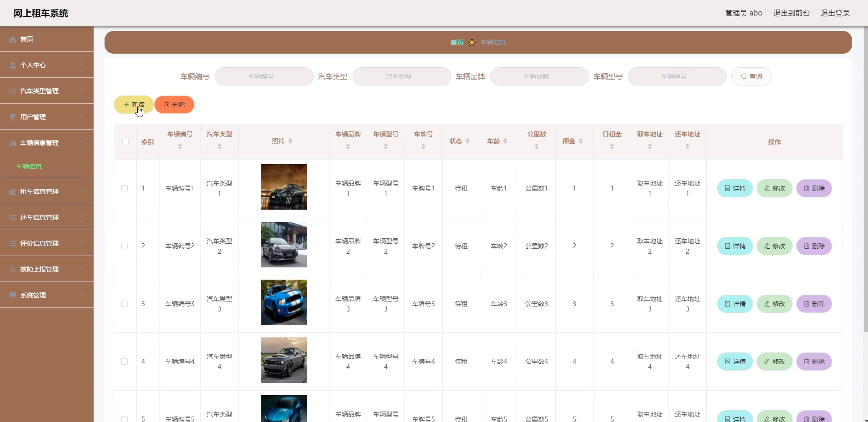Click 退出登录 in the top bar
Screen dimensions: 868x422
tap(835, 13)
